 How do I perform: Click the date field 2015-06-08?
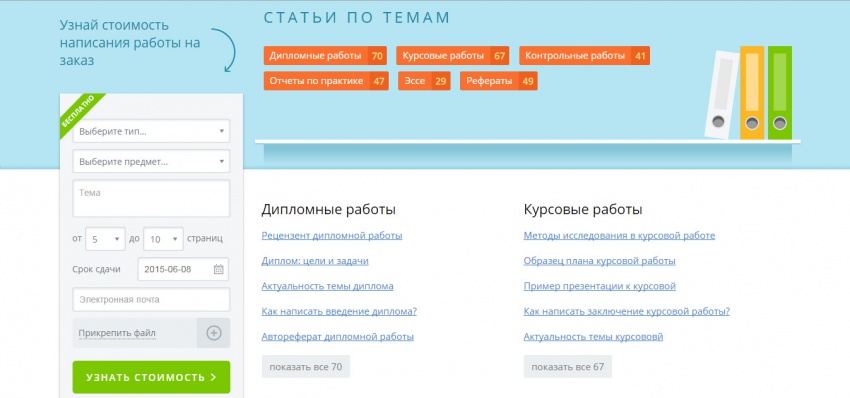click(x=183, y=269)
